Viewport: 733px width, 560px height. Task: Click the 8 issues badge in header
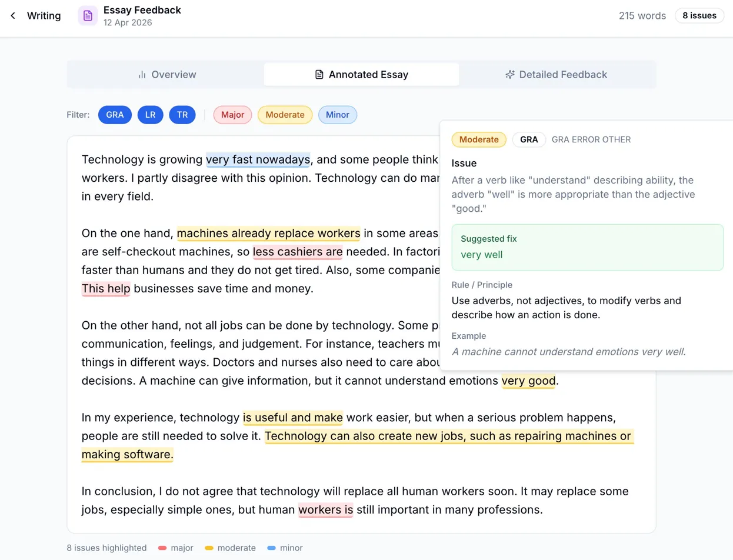(699, 16)
